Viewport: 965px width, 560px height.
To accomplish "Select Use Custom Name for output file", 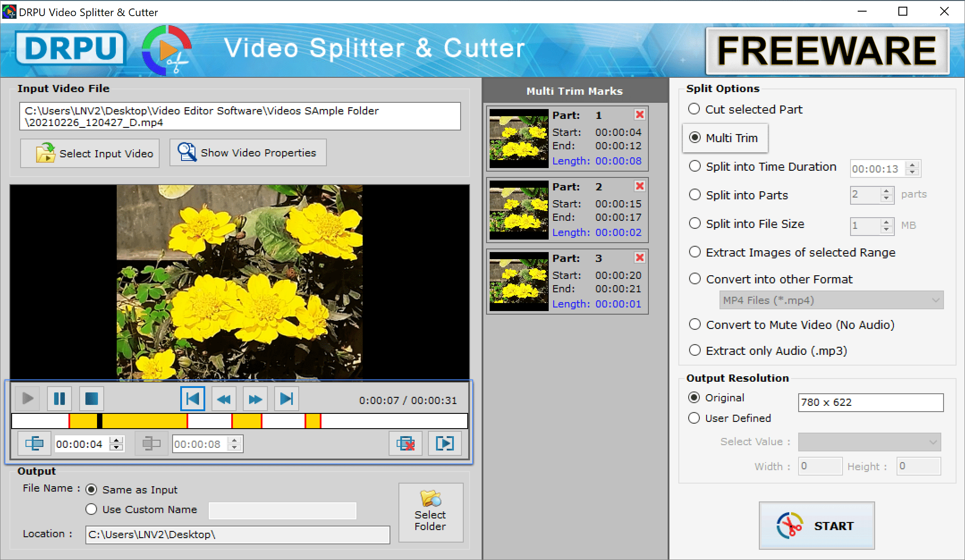I will pyautogui.click(x=91, y=509).
